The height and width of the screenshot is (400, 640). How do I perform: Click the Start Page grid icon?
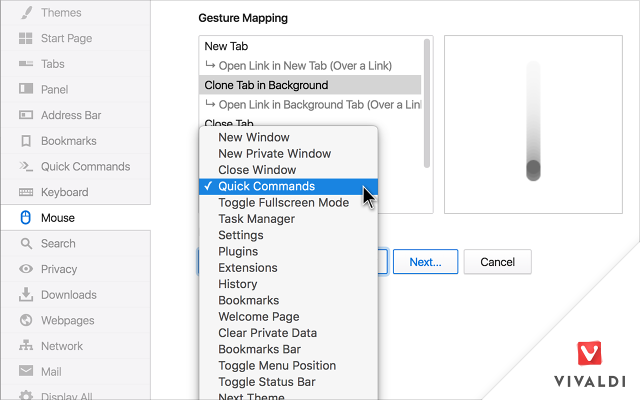26,39
